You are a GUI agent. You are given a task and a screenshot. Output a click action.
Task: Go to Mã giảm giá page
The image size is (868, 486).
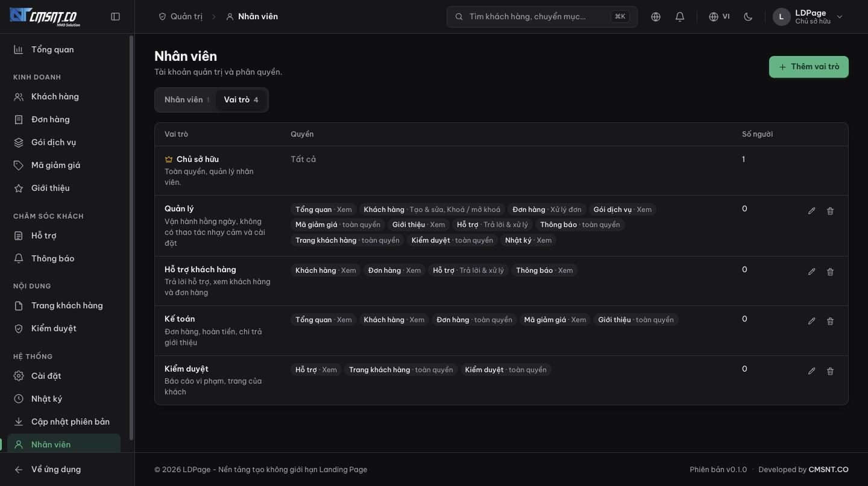point(64,165)
